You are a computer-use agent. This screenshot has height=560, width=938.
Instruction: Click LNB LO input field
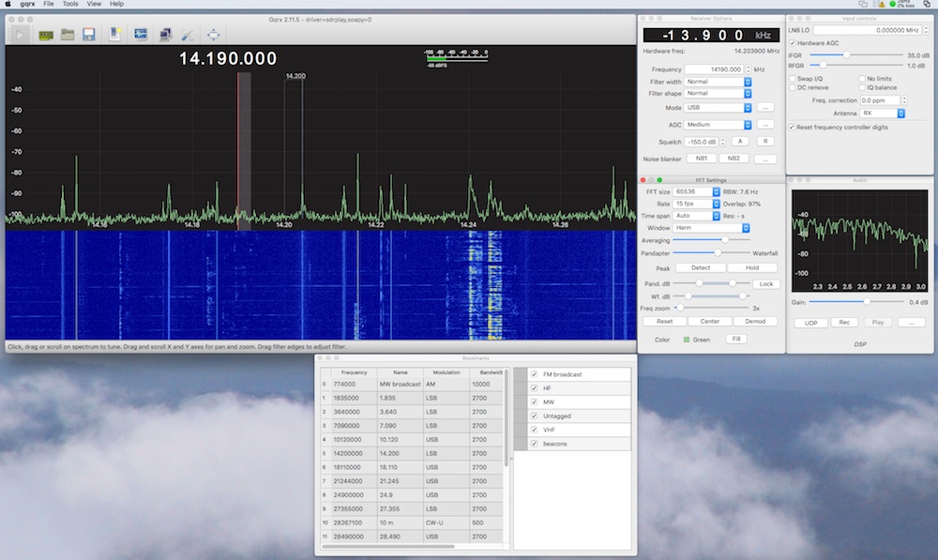point(868,30)
